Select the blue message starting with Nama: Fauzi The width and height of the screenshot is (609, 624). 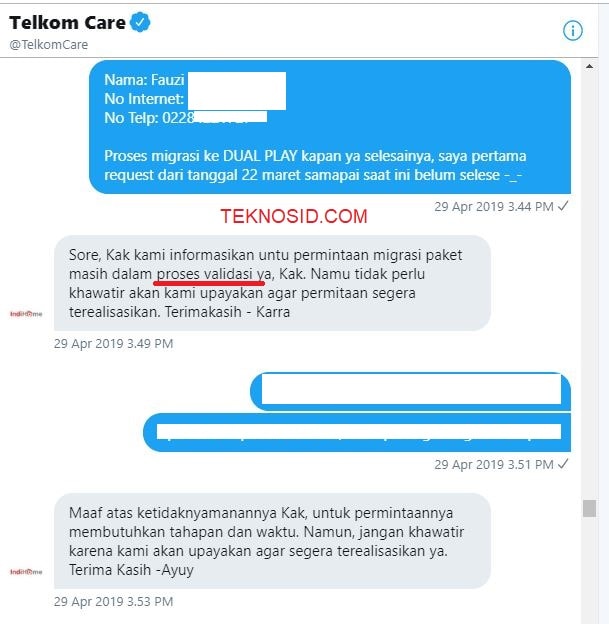330,127
